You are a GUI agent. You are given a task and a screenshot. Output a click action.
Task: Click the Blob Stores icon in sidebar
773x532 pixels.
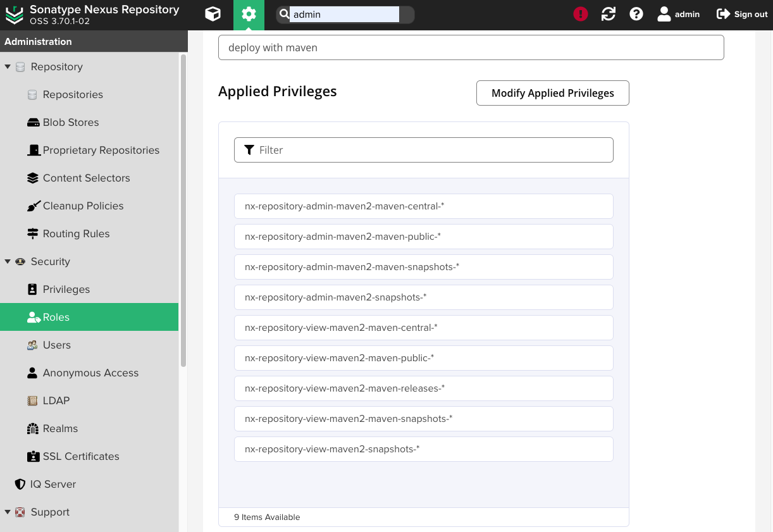tap(33, 122)
